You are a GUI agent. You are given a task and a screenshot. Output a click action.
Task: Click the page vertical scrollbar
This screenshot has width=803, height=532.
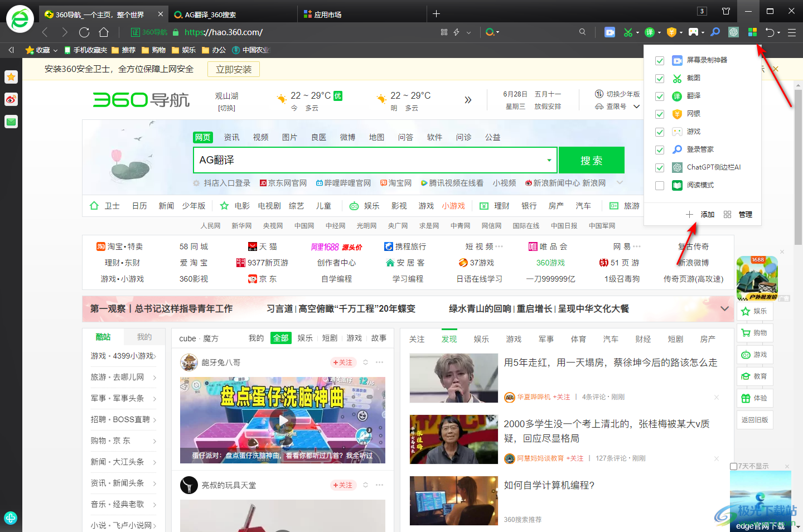click(x=798, y=167)
